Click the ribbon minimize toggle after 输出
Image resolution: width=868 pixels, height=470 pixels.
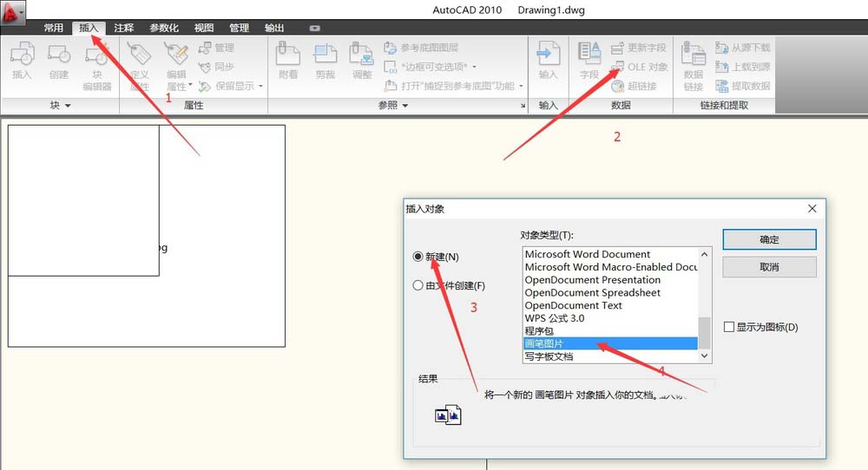tap(314, 29)
